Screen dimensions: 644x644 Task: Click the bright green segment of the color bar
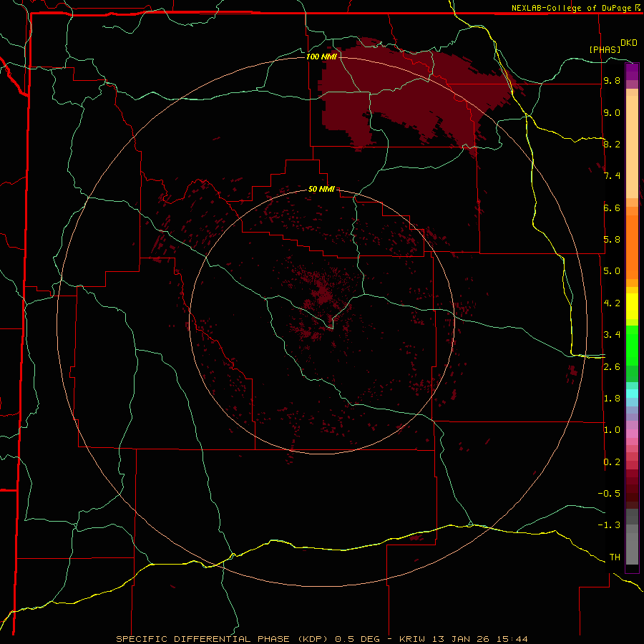[x=632, y=344]
